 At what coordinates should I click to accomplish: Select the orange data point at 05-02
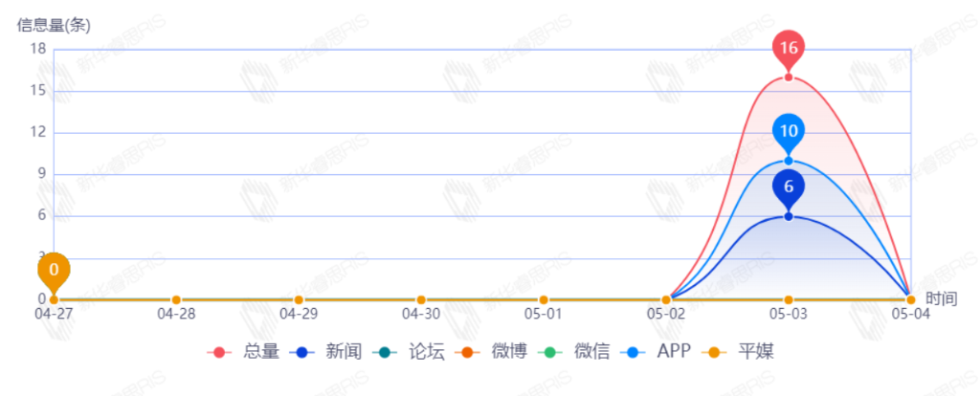click(x=666, y=299)
